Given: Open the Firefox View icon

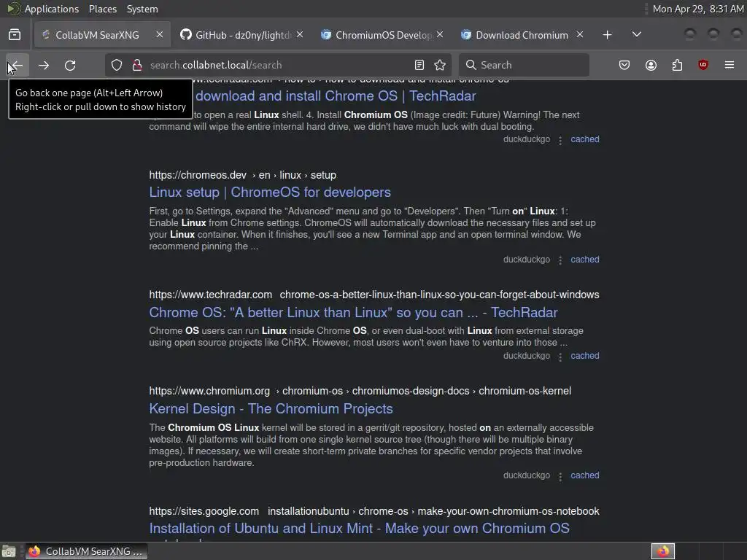Looking at the screenshot, I should pyautogui.click(x=15, y=35).
